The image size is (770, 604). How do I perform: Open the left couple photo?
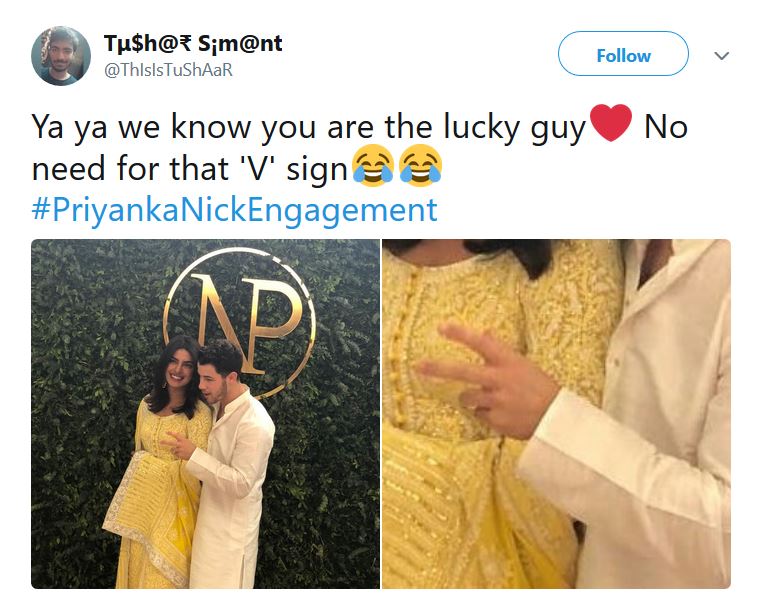[205, 413]
